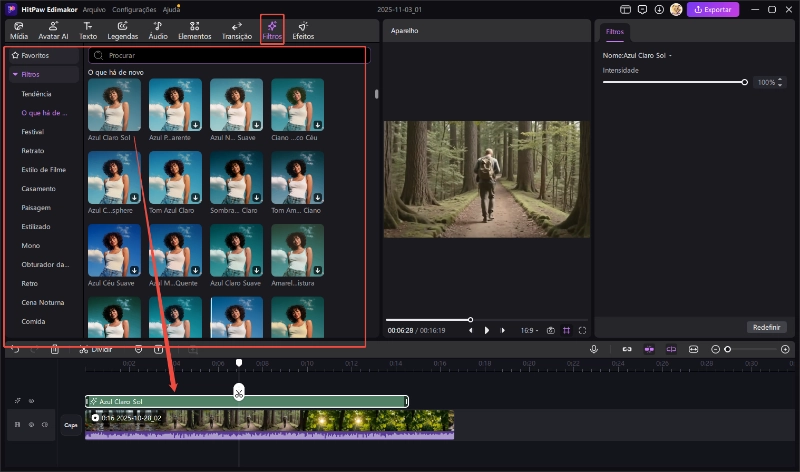
Task: Click the delete trash icon
Action: [55, 350]
